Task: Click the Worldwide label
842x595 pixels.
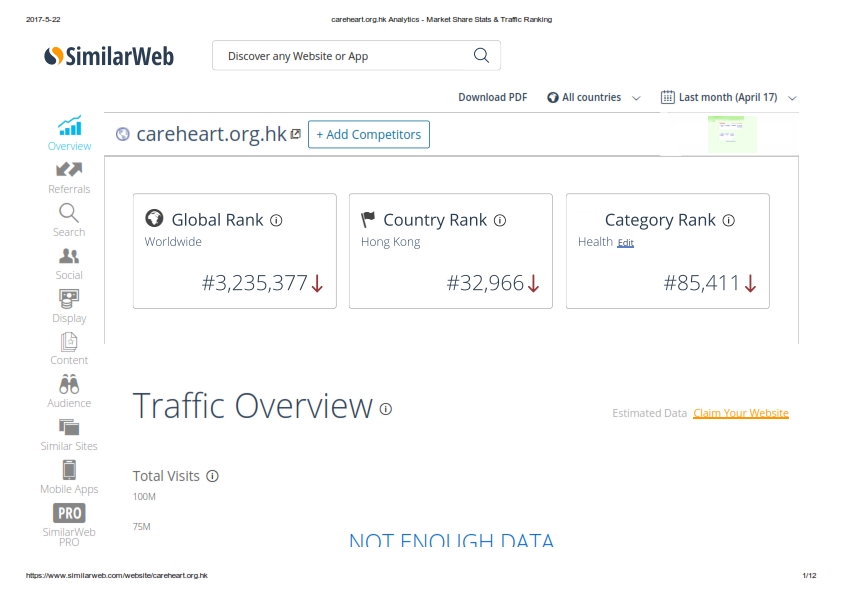Action: point(173,242)
